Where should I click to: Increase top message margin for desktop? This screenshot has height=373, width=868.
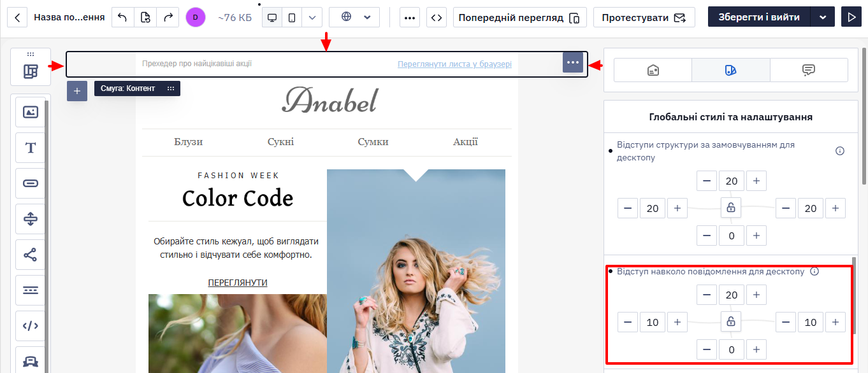pos(756,295)
